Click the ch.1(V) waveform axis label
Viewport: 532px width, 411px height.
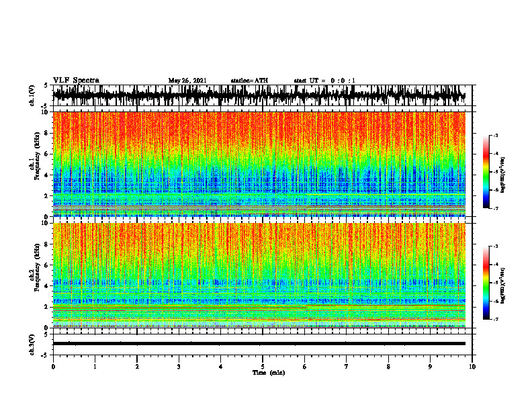point(32,95)
